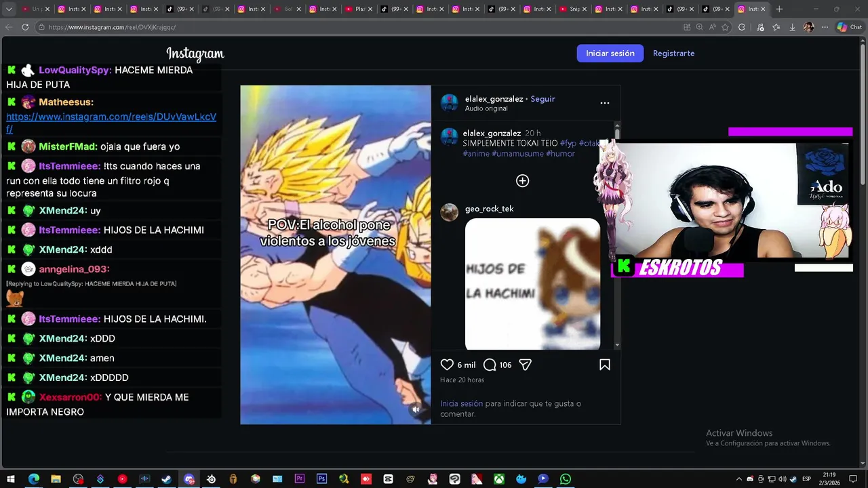Open the favorites list icon in the toolbar
868x488 pixels.
776,27
